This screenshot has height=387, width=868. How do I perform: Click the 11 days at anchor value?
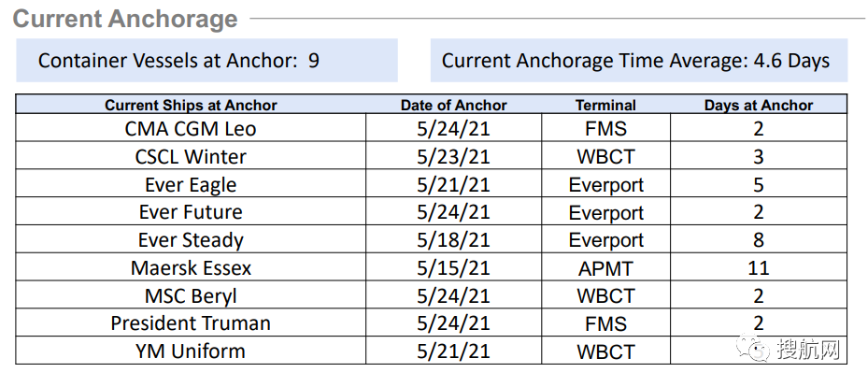(x=758, y=268)
